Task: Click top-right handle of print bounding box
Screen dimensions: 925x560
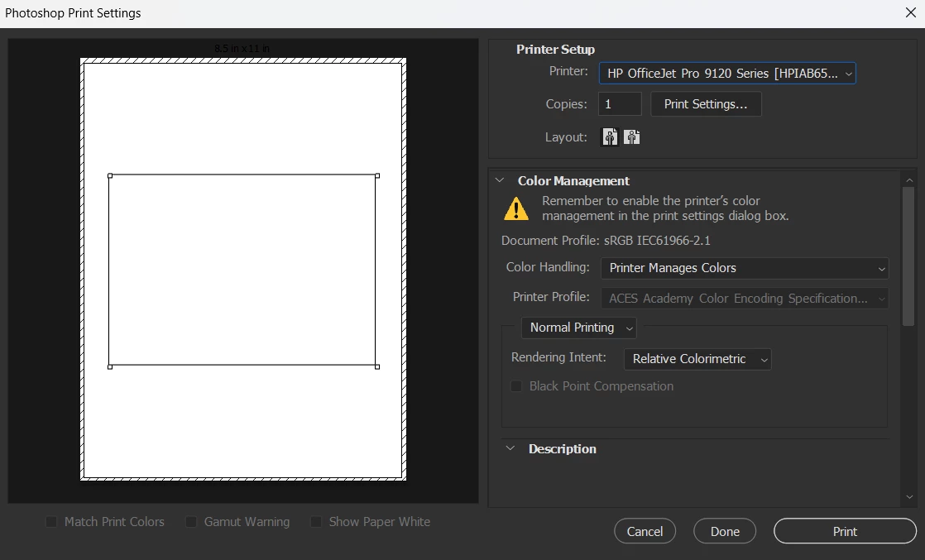Action: pos(377,176)
